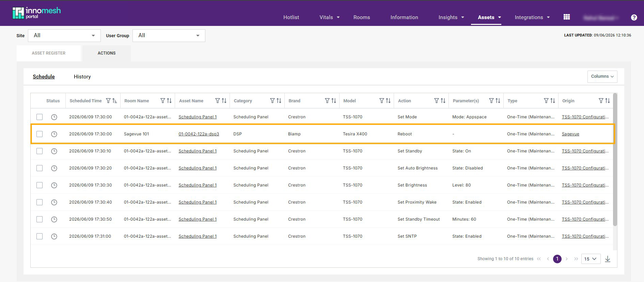Go to previous page arrow
This screenshot has width=644, height=282.
click(x=548, y=259)
